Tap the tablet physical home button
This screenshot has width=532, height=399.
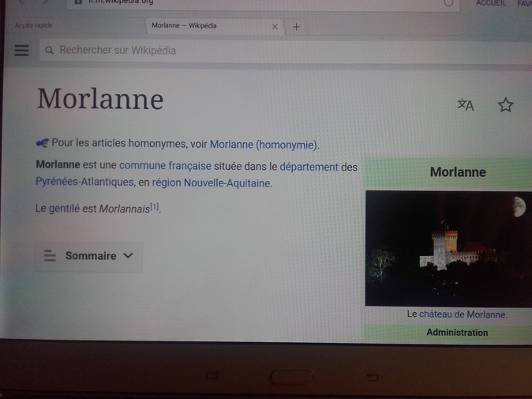(292, 377)
